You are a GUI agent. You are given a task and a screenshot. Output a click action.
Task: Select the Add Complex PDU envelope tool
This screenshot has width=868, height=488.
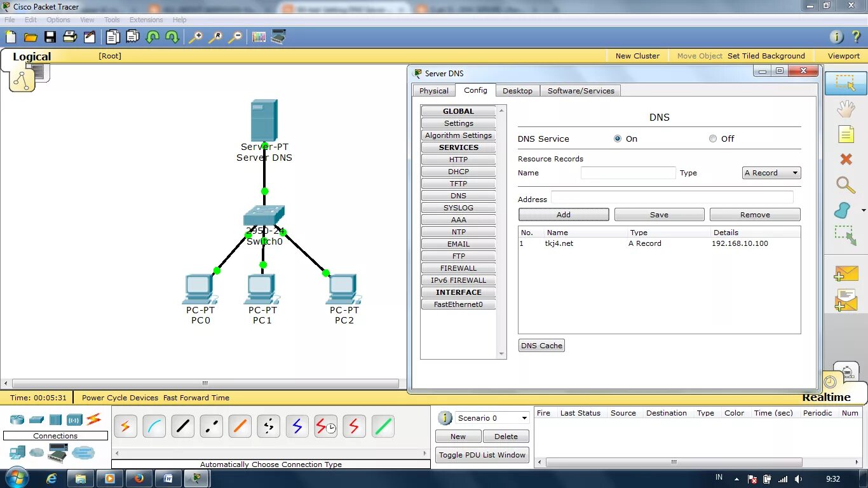[846, 300]
